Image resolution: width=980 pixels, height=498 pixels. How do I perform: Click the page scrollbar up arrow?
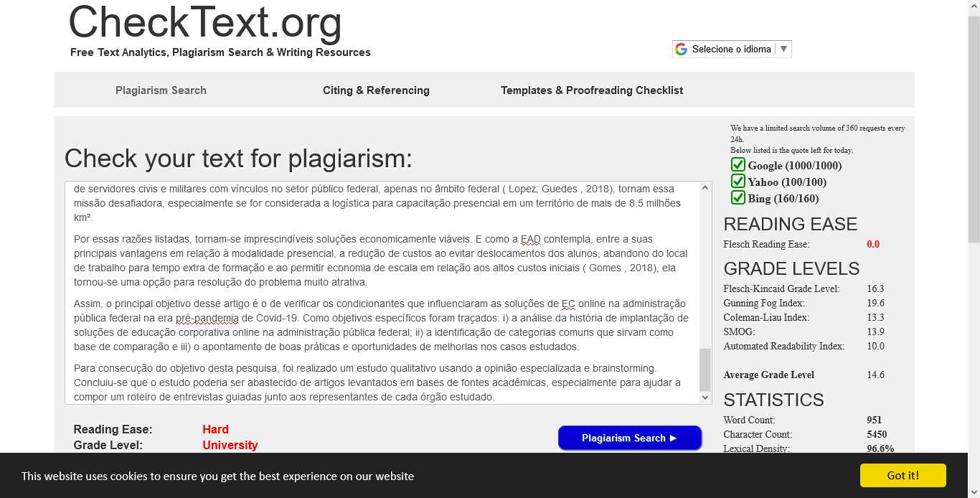point(974,6)
